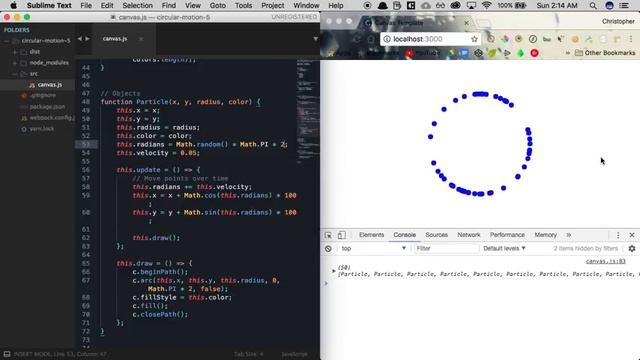
Task: Click the DevTools inspect element picker icon
Action: 328,235
